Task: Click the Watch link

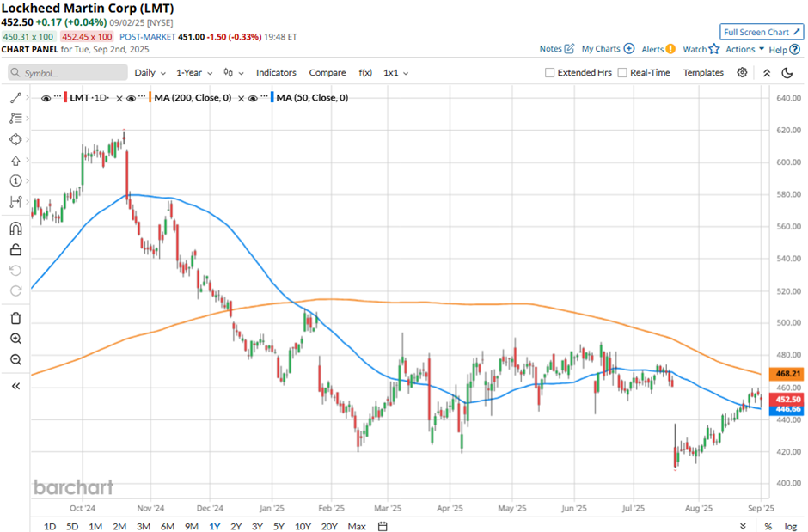Action: (x=695, y=49)
